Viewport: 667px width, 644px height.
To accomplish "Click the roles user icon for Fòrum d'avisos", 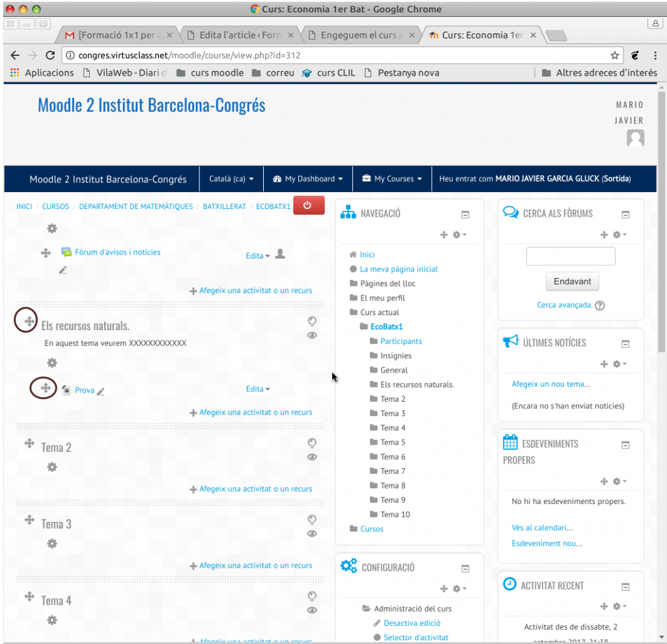I will tap(280, 254).
